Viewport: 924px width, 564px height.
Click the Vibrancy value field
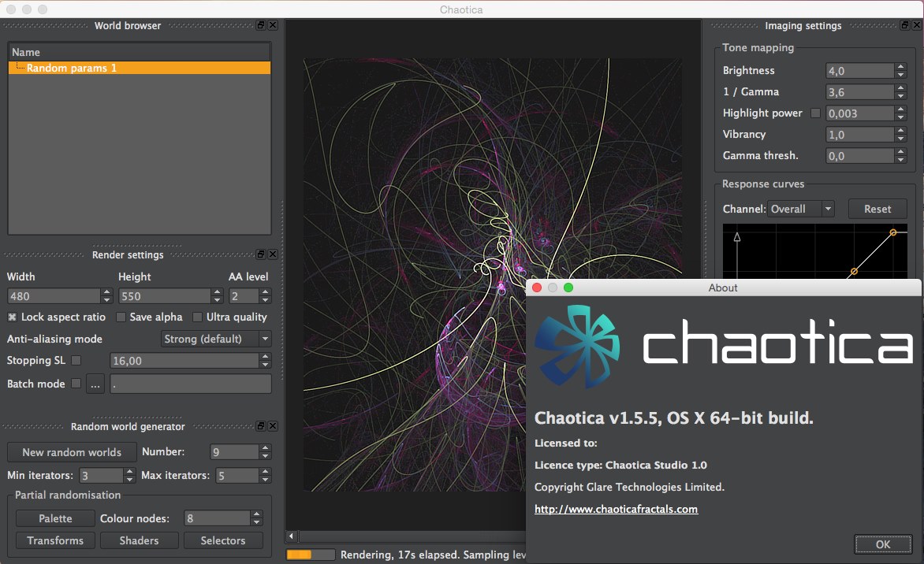click(x=860, y=134)
